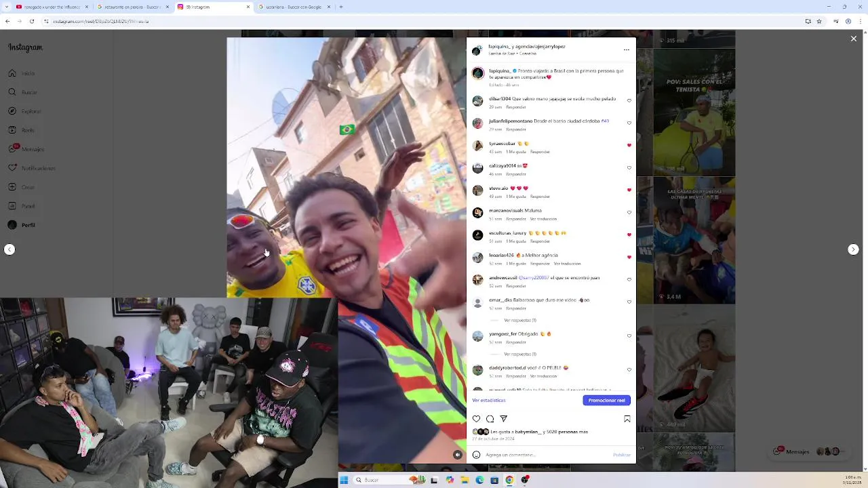The image size is (868, 488).
Task: Like the comment by dilsar1304
Action: point(629,101)
